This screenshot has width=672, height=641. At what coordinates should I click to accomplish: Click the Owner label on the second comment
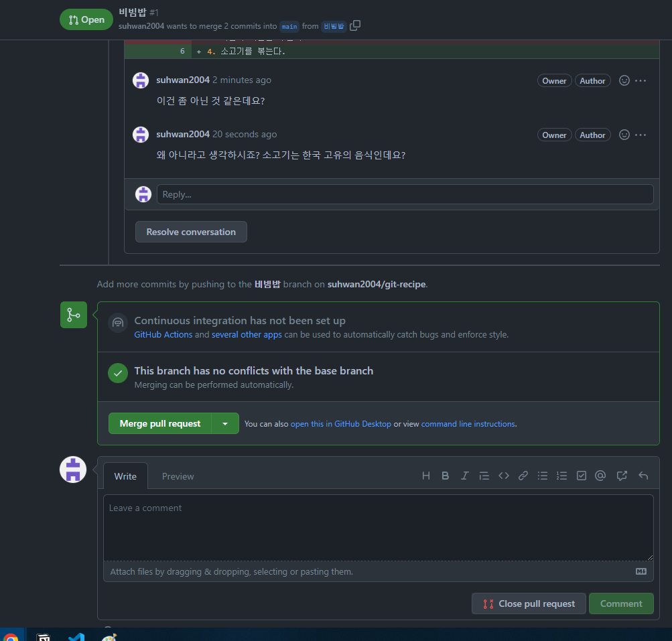[x=554, y=135]
